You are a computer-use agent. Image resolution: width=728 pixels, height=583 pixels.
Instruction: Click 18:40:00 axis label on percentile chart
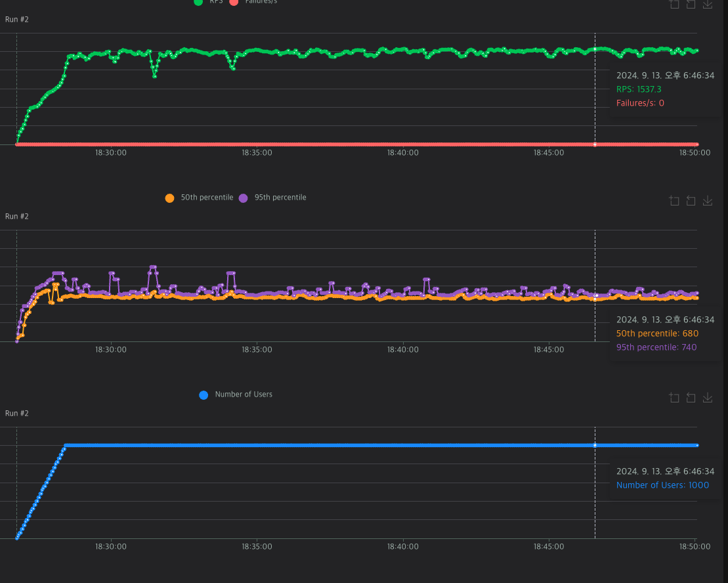[x=403, y=349]
